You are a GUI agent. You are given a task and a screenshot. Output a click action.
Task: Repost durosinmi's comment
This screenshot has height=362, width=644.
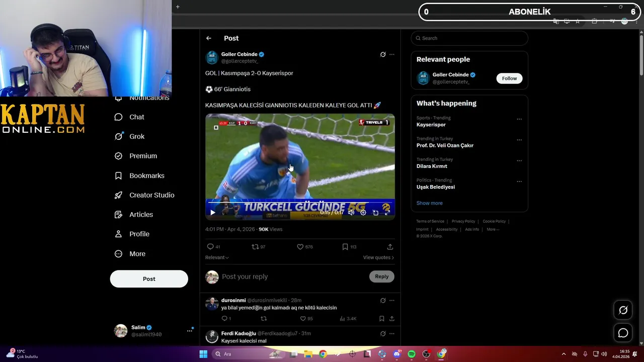[x=264, y=319]
